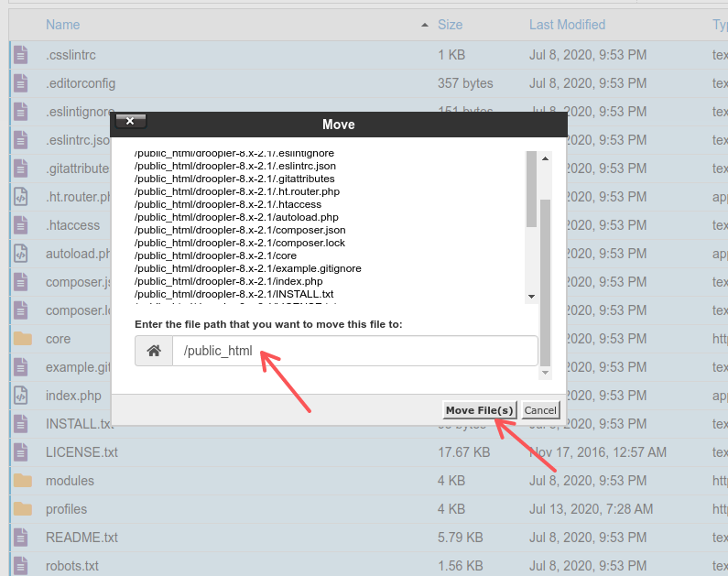The height and width of the screenshot is (576, 728).
Task: Cancel the Move dialog
Action: coord(540,410)
